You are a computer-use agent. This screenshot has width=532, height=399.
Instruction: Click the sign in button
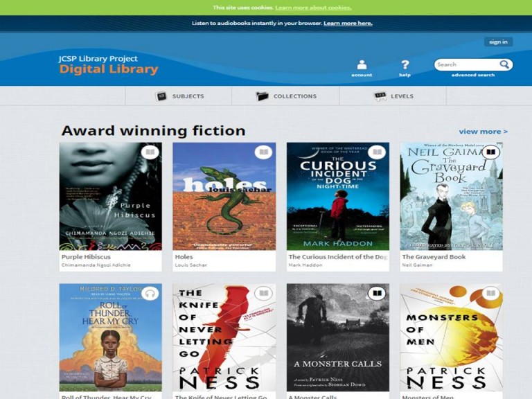(498, 42)
